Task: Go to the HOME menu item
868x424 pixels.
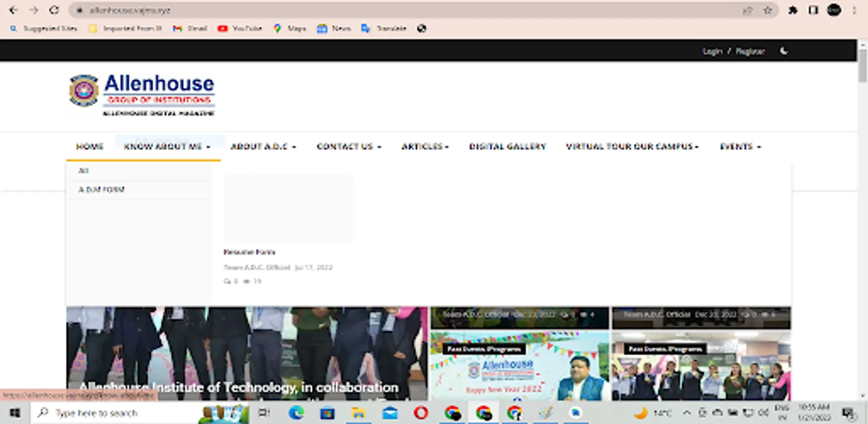Action: [x=89, y=147]
